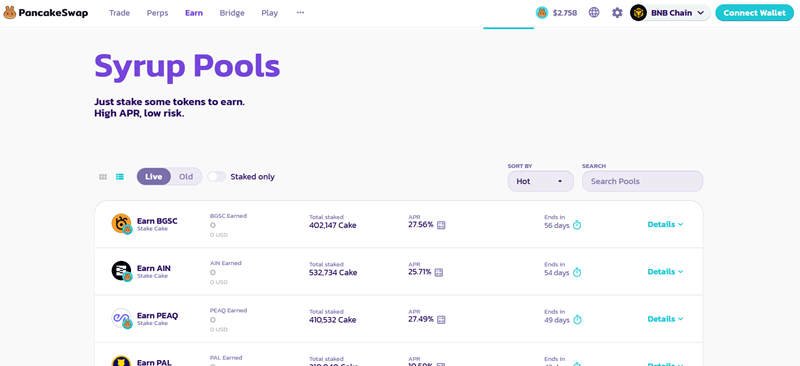Select the Live pools toggle
Screen dimensions: 800x366
[154, 177]
